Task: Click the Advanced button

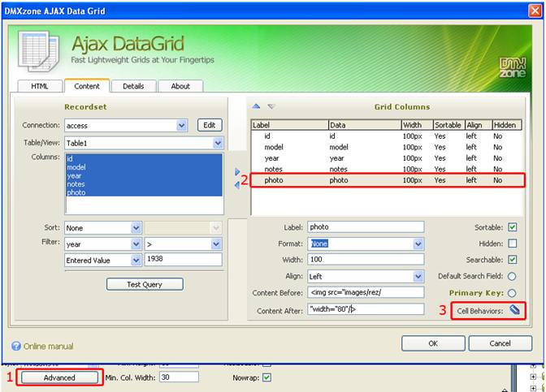Action: (x=59, y=377)
